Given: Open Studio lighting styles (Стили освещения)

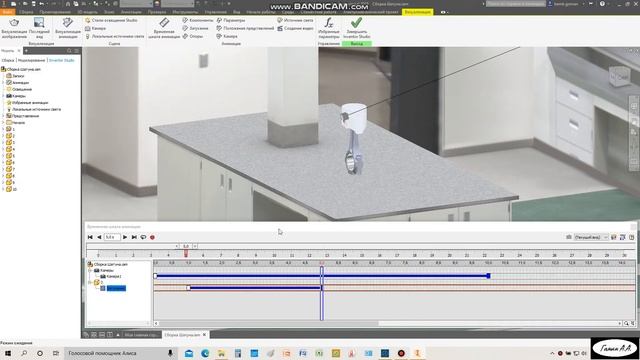Looking at the screenshot, I should click(111, 20).
